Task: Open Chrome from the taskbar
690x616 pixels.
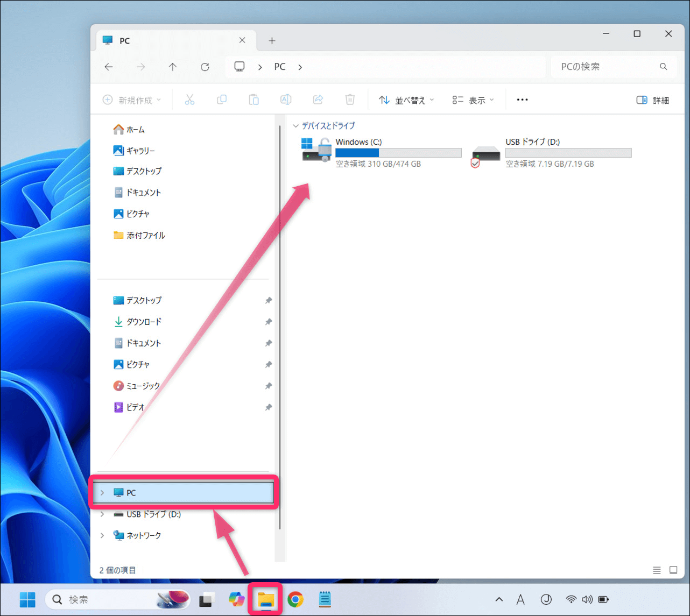Action: [295, 599]
